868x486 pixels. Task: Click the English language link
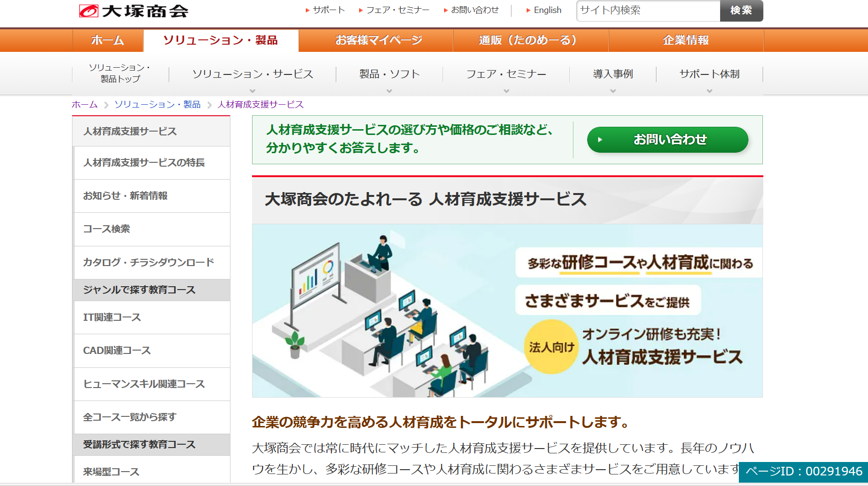click(546, 10)
